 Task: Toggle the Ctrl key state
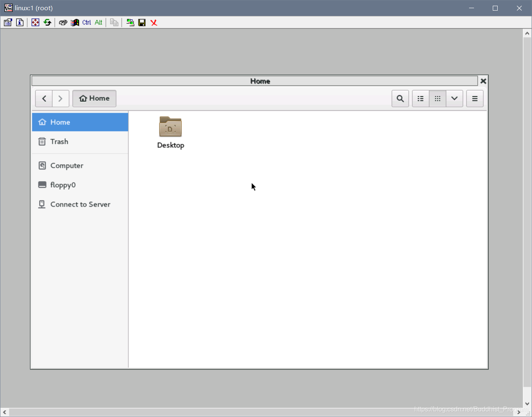87,22
